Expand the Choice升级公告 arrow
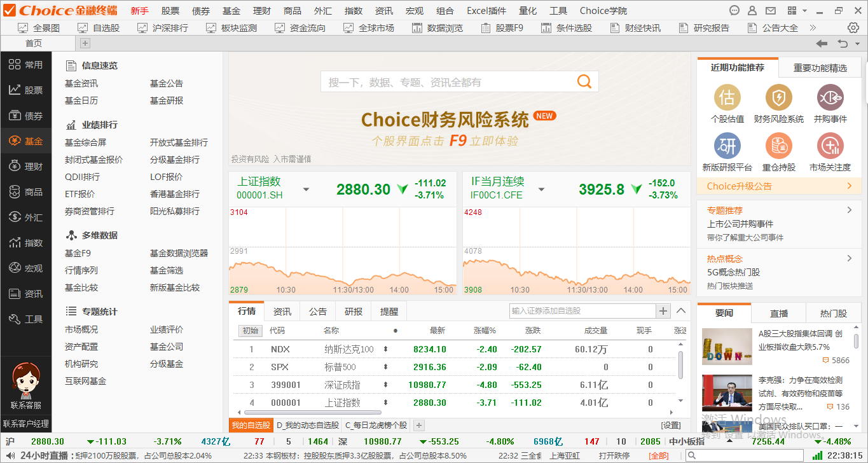The image size is (868, 463). pyautogui.click(x=849, y=186)
